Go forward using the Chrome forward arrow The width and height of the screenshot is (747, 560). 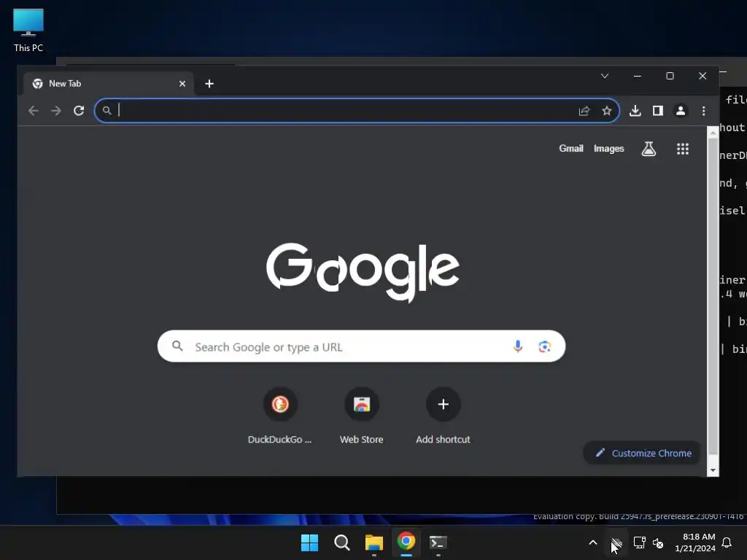[56, 111]
